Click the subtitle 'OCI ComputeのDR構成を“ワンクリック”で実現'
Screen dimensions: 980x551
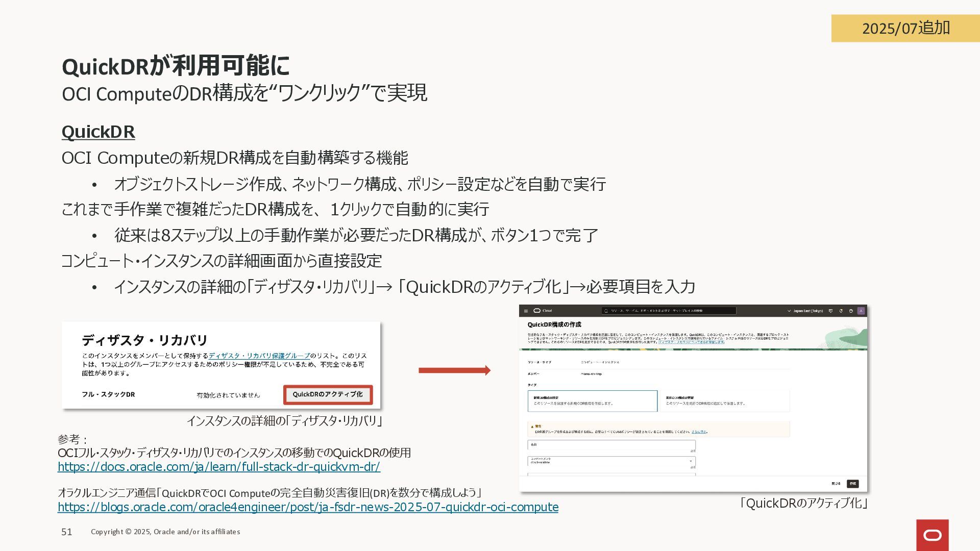pyautogui.click(x=244, y=93)
